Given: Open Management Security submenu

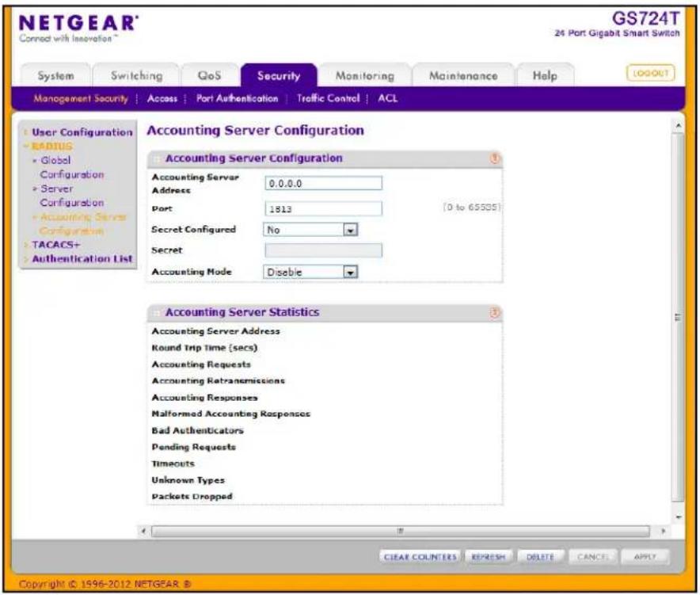Looking at the screenshot, I should 81,99.
